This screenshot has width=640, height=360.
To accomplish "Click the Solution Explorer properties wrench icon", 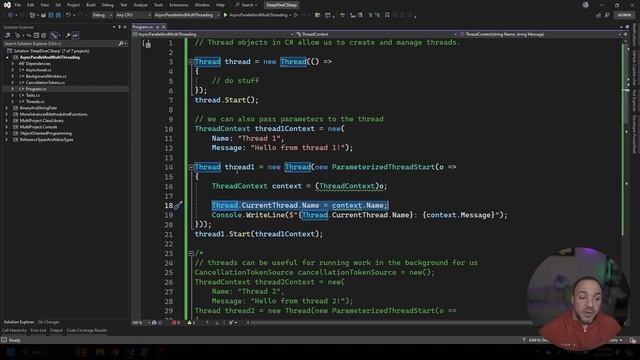I will coord(68,36).
